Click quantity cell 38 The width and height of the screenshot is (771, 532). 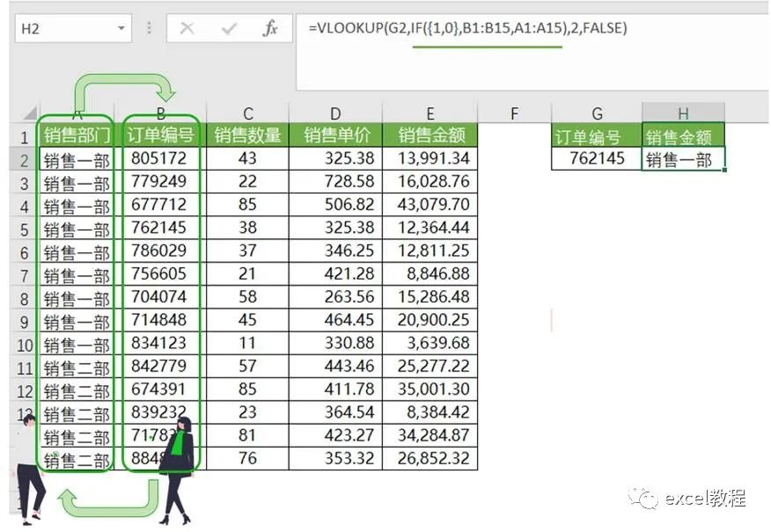[248, 228]
